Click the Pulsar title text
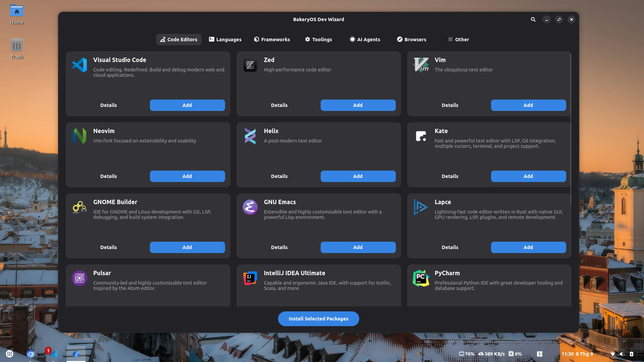 pos(102,273)
